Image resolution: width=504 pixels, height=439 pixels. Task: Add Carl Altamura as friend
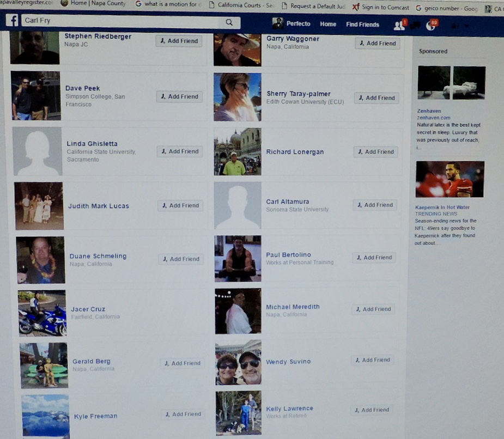[375, 205]
